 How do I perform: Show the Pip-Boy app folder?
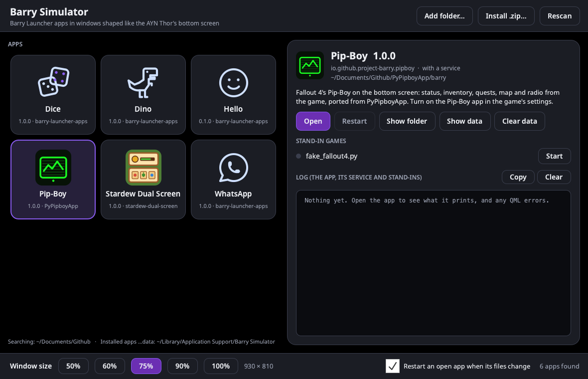[x=407, y=121]
